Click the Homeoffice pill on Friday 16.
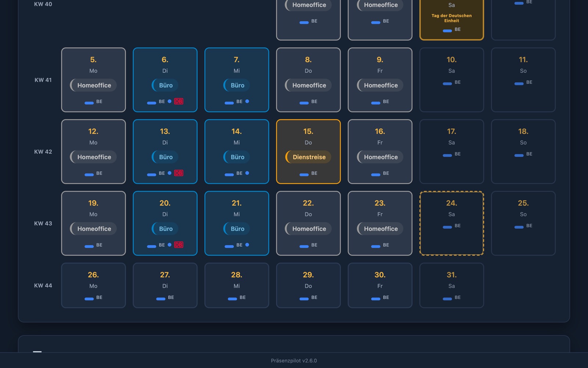Viewport: 588px width, 368px height. tap(380, 157)
